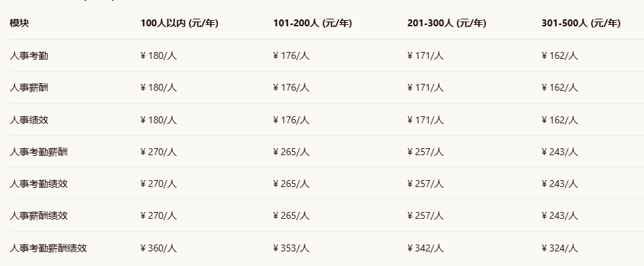Select the 人事考勤绩效 row label
This screenshot has height=266, width=644.
click(39, 184)
